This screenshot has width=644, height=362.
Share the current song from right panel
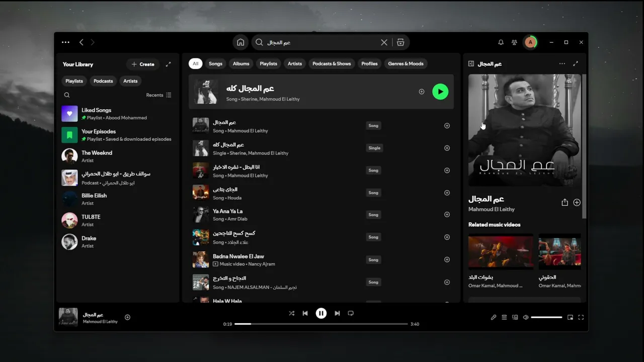[565, 202]
